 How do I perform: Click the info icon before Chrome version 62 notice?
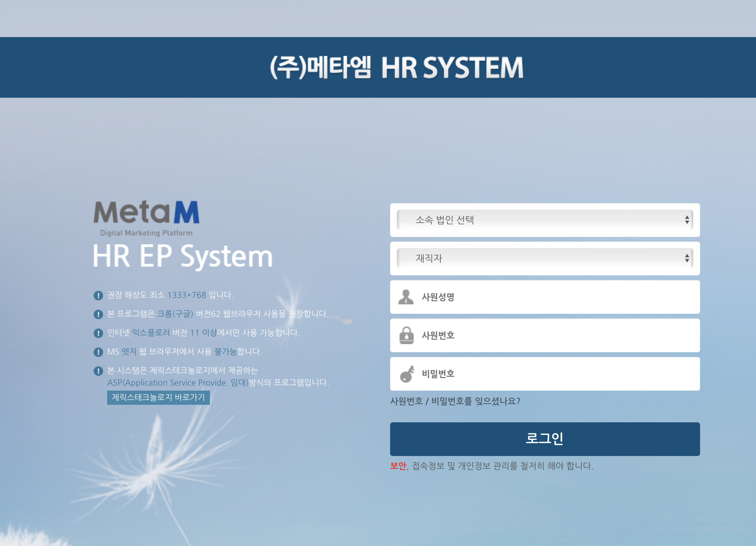point(98,314)
